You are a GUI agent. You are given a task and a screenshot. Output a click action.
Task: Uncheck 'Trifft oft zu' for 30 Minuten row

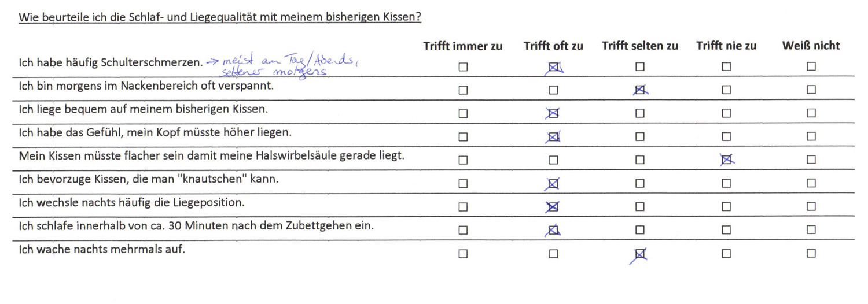click(553, 230)
